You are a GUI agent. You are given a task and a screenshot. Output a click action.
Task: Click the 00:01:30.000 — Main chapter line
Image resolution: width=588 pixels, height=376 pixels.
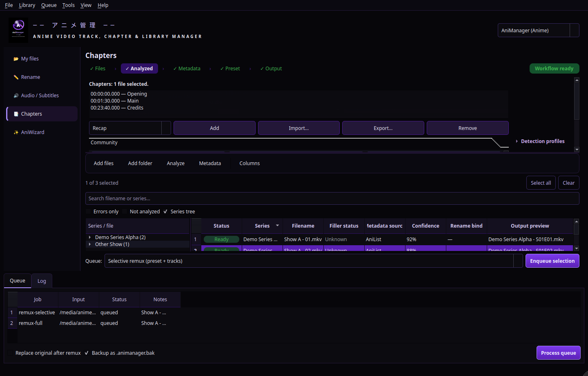pos(115,101)
